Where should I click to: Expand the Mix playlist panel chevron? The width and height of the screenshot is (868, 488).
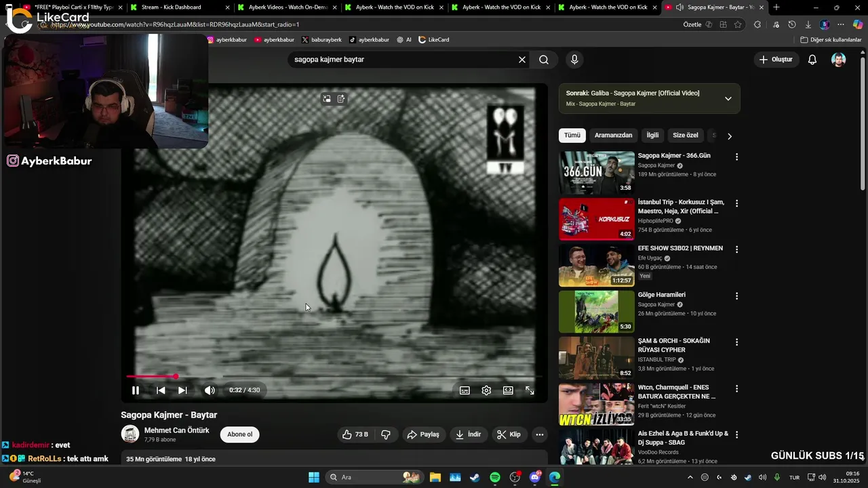(x=728, y=98)
